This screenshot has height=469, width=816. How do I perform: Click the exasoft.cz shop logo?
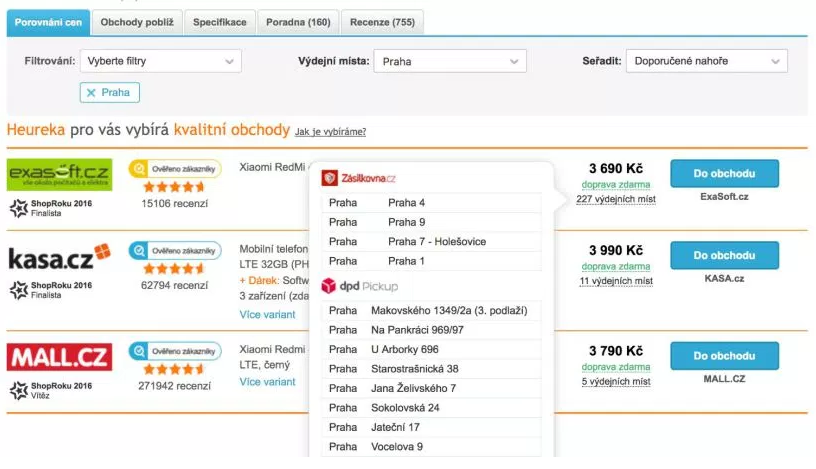59,174
